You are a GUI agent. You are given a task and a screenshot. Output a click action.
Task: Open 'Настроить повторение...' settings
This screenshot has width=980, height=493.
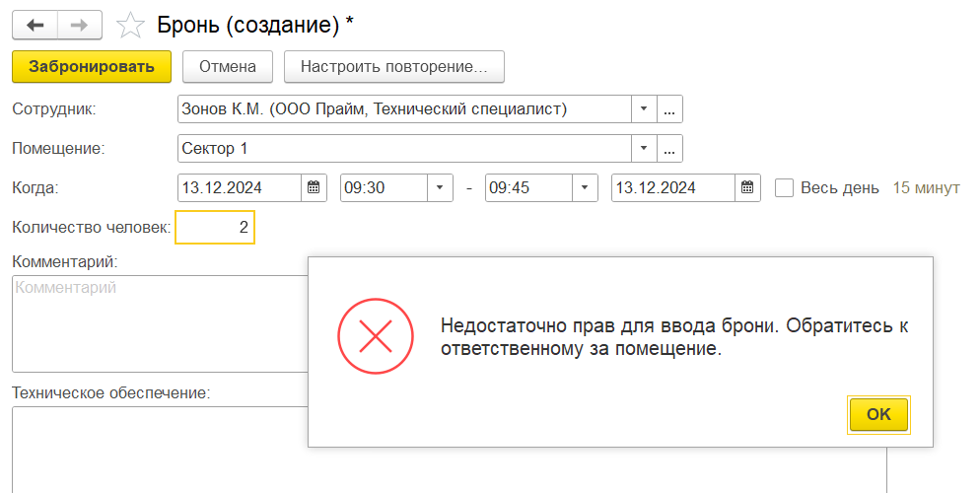pos(393,67)
